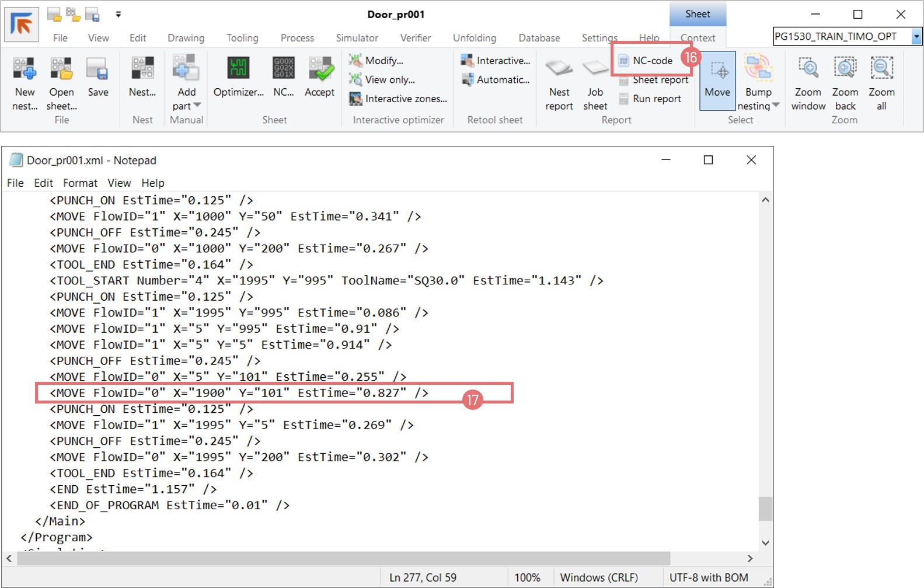924x588 pixels.
Task: Click the Accept checkmark icon
Action: click(x=320, y=69)
